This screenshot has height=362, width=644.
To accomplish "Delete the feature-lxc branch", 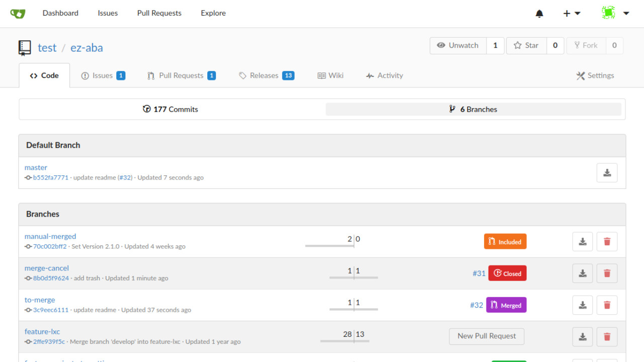I will [607, 337].
